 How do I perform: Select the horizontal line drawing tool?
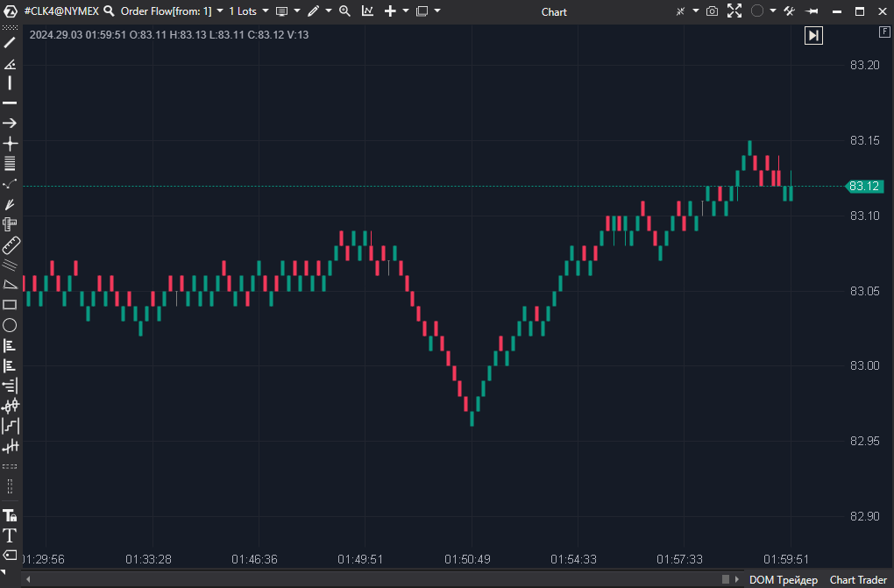pyautogui.click(x=10, y=103)
